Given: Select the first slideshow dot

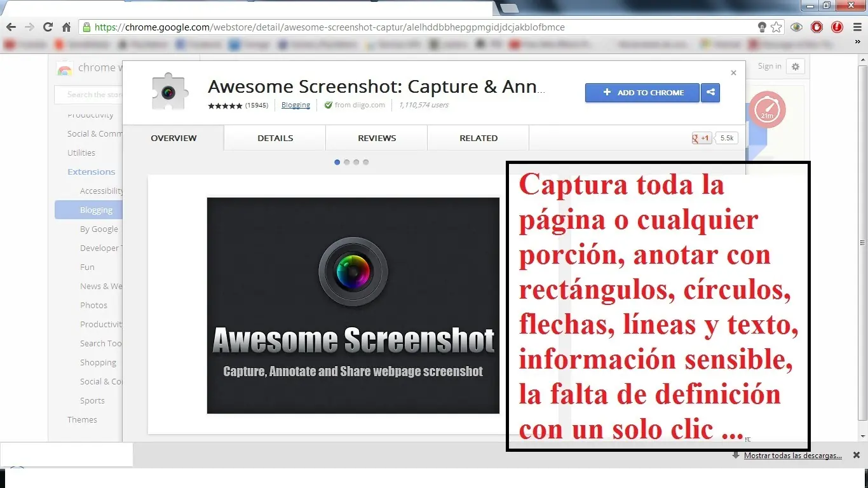Looking at the screenshot, I should coord(337,162).
